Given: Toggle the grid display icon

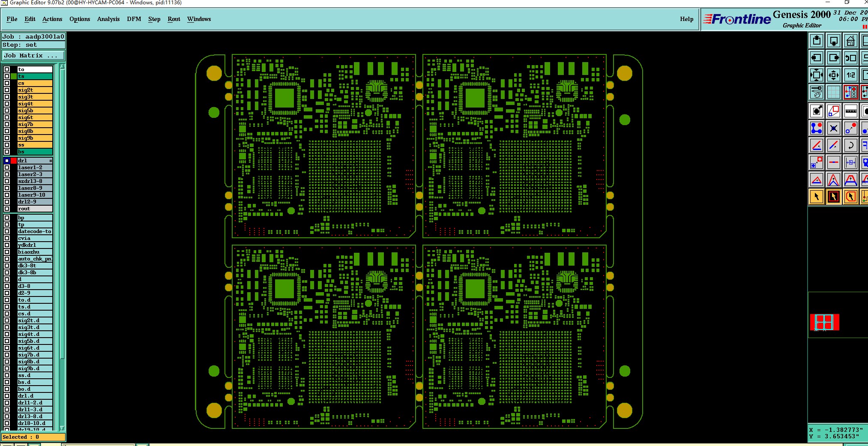Looking at the screenshot, I should (834, 92).
